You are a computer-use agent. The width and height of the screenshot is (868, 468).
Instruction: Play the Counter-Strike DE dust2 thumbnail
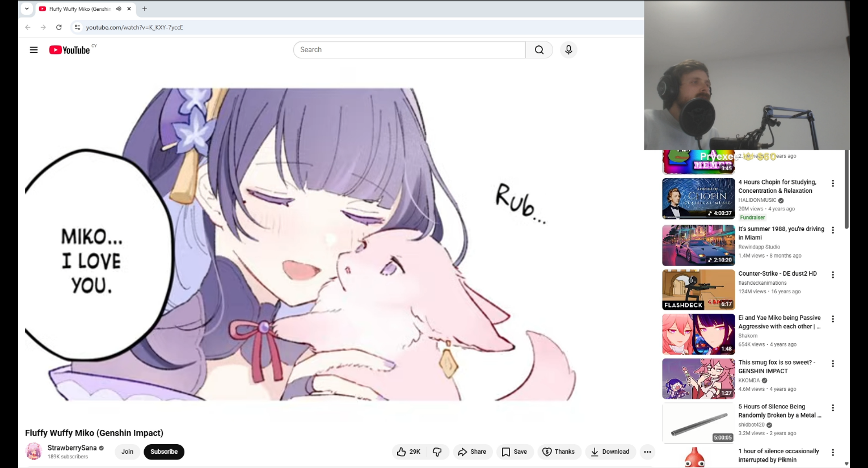[x=698, y=290]
